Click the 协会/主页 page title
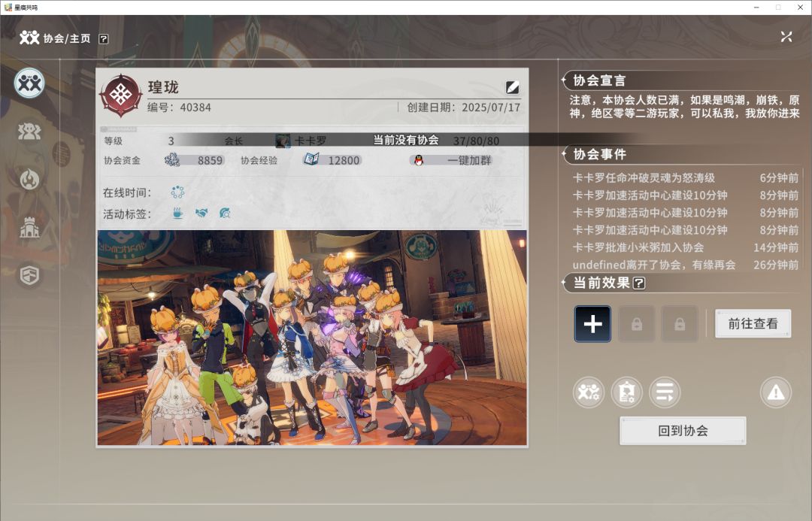 click(67, 39)
